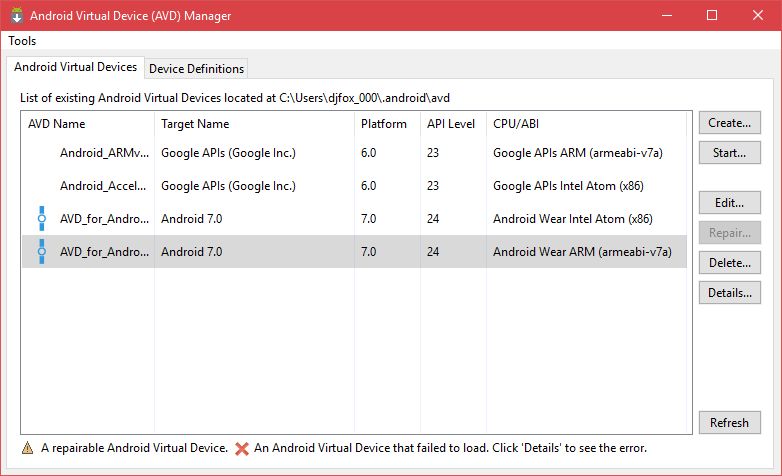Select AVD_for_Andro... name in Intel Atom Wear row

tap(104, 219)
